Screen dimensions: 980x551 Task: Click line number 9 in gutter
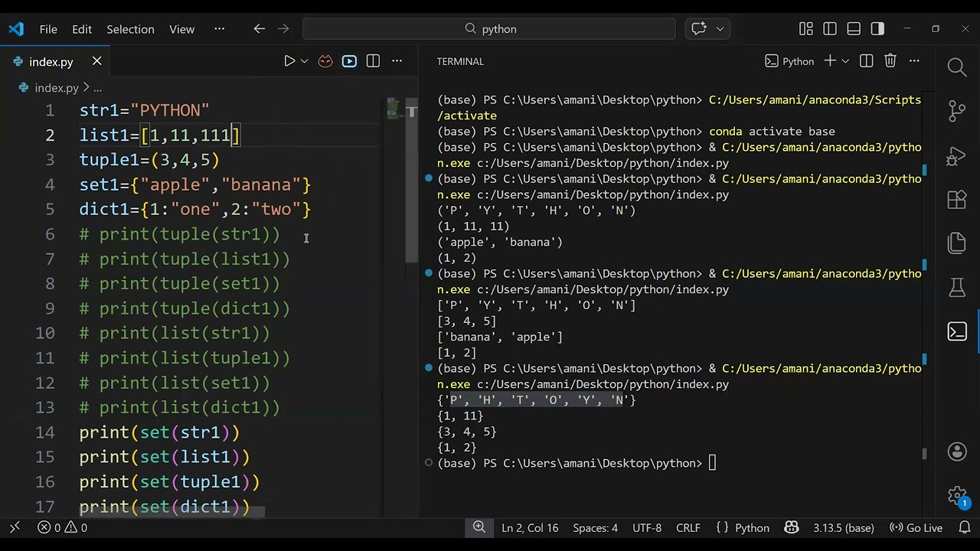(x=50, y=308)
